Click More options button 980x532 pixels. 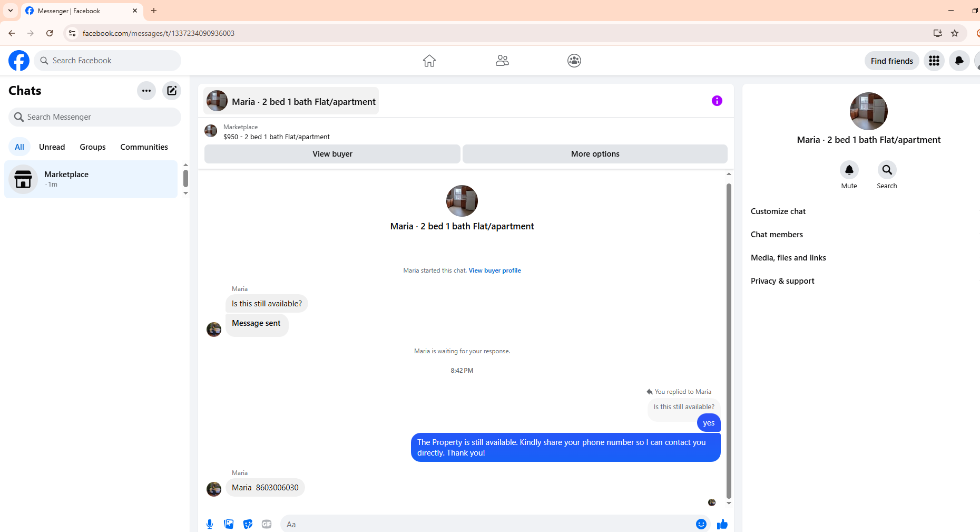pyautogui.click(x=595, y=154)
